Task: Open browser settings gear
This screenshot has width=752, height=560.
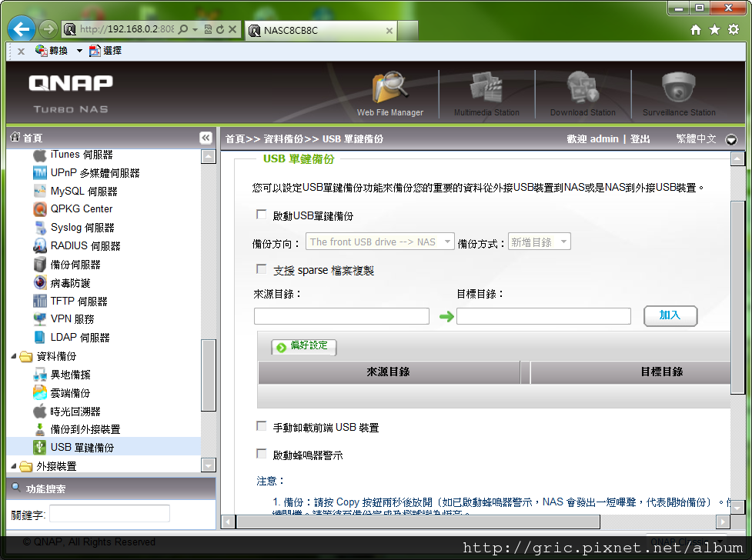Action: (x=734, y=30)
